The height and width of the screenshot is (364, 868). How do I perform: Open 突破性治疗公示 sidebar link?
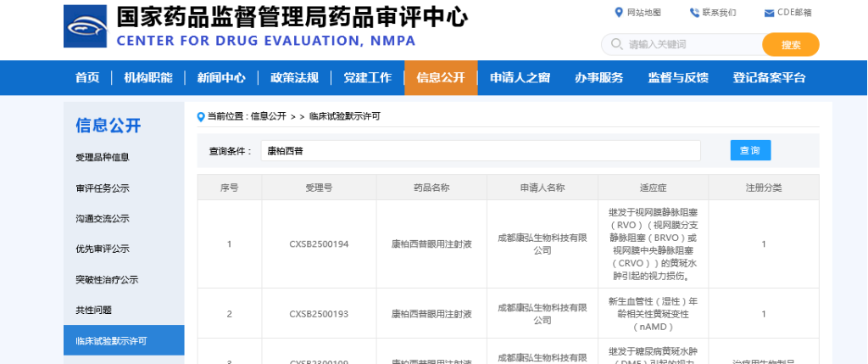coord(107,279)
